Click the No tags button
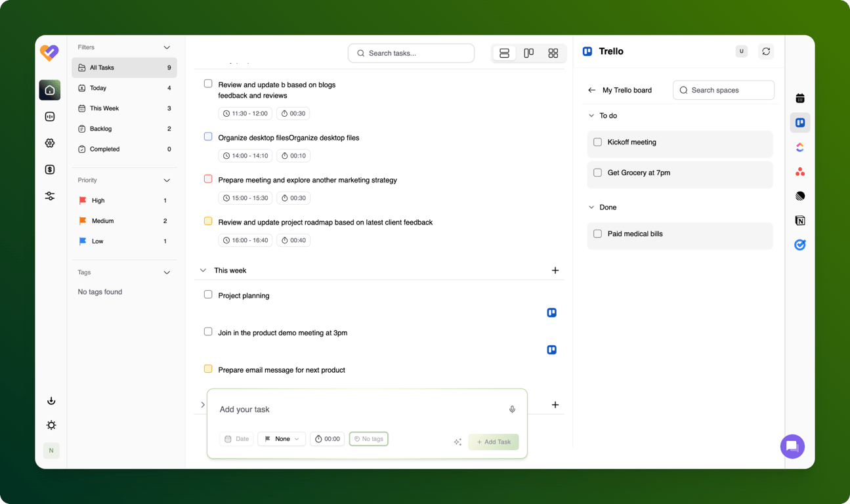 [x=369, y=439]
